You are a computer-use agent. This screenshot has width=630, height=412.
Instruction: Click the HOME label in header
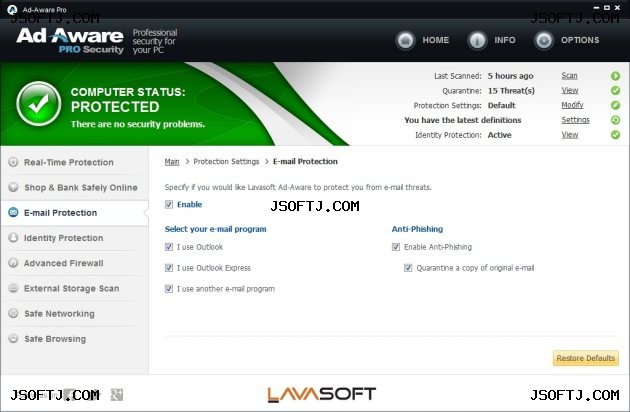click(436, 40)
